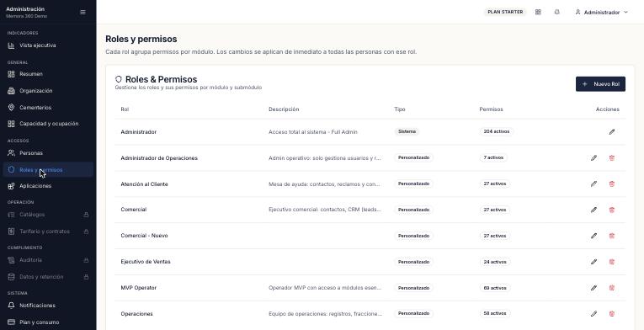Click the lock icon next to Tarifario y contratos
Screen dimensions: 644x330
point(86,232)
